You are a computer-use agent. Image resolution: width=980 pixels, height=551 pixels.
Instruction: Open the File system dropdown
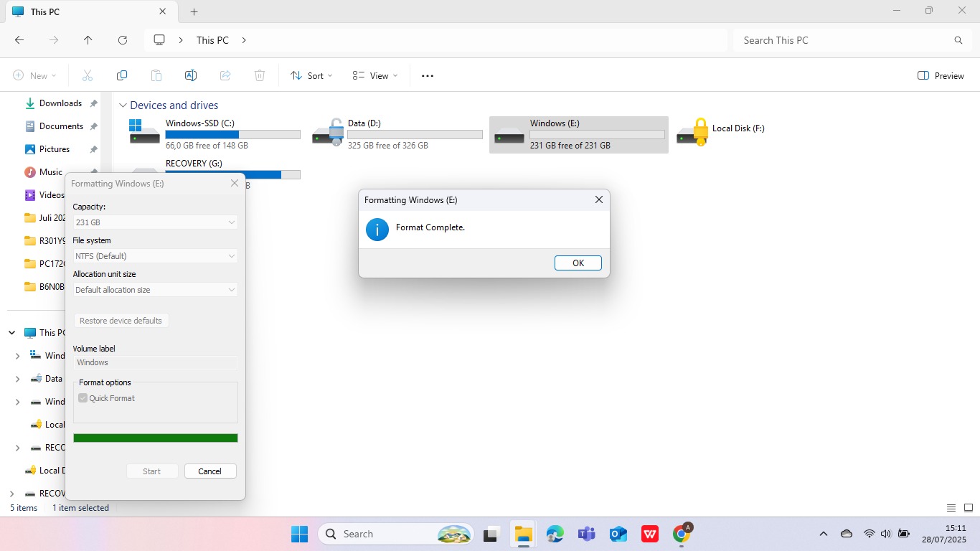pyautogui.click(x=155, y=256)
